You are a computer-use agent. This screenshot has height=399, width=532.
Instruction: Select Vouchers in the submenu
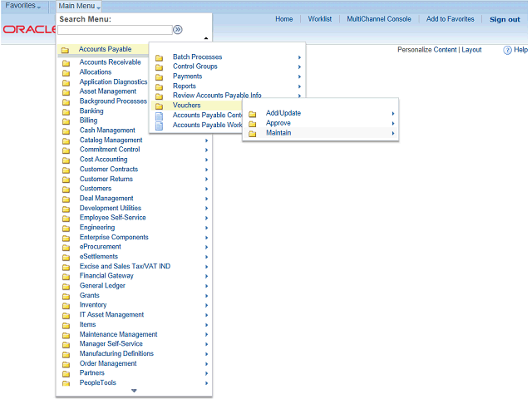click(x=186, y=106)
